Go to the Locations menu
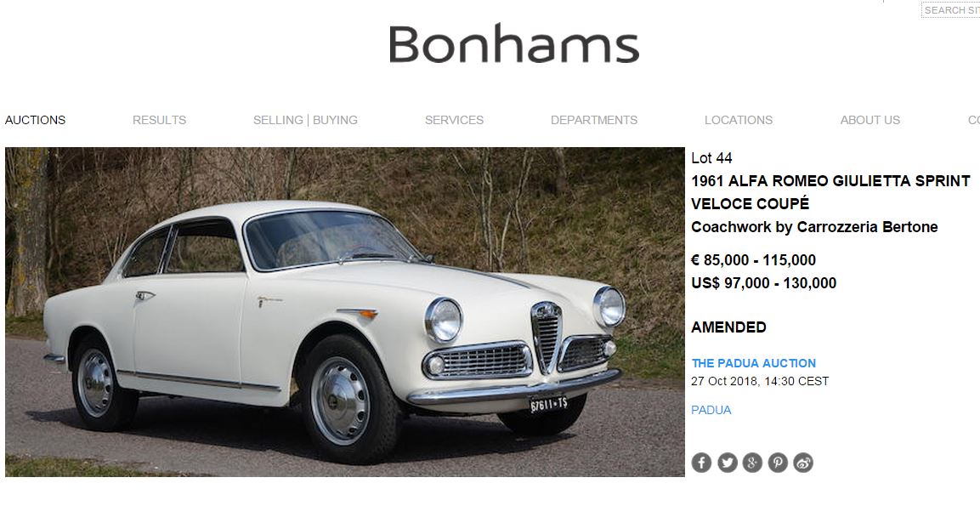980x506 pixels. 739,120
